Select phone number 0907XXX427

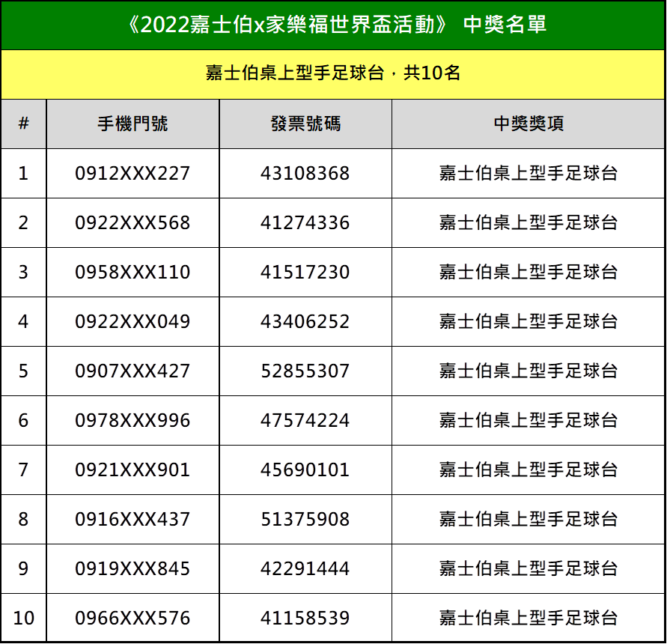[x=133, y=371]
